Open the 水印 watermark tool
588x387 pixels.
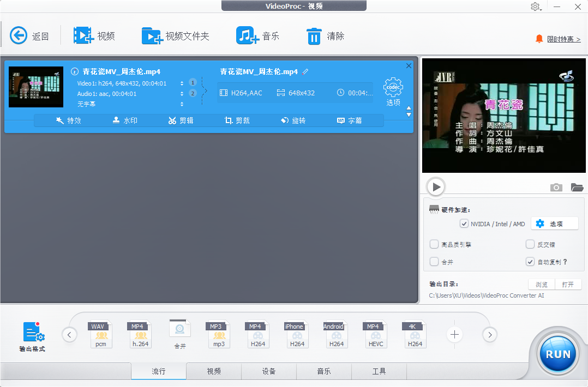point(125,120)
